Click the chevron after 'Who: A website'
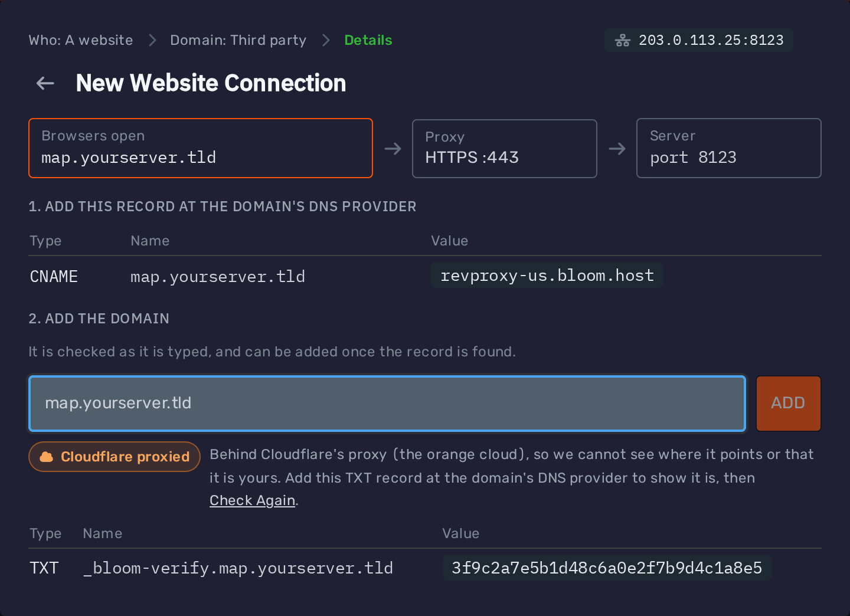Viewport: 850px width, 616px height. pyautogui.click(x=152, y=40)
